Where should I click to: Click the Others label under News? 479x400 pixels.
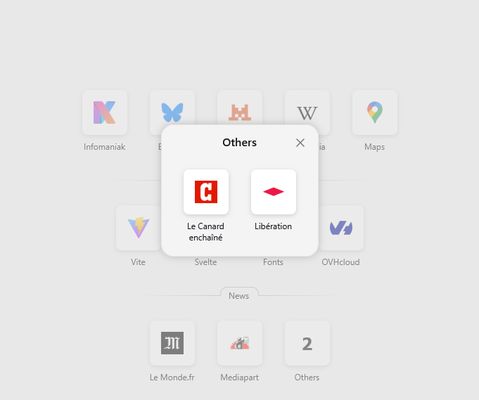307,377
